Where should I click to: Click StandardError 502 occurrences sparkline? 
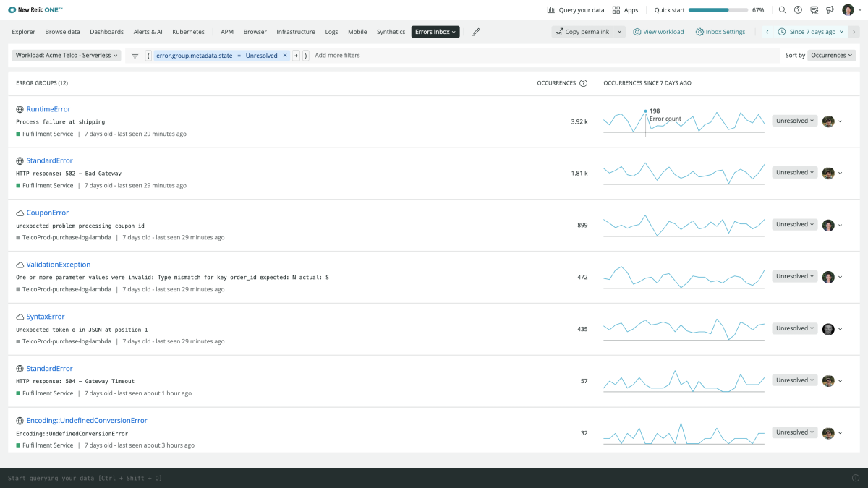pos(684,174)
